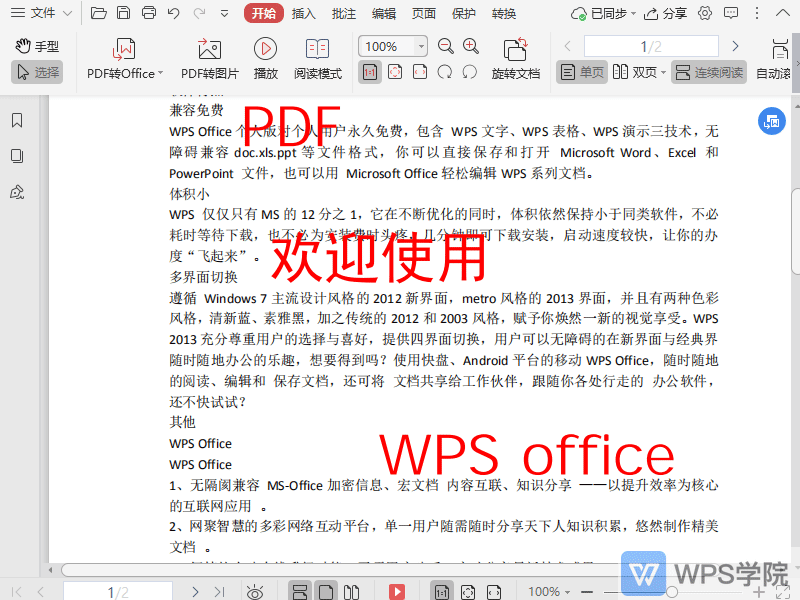The image size is (800, 600).
Task: Select single page view in status bar
Action: pyautogui.click(x=326, y=592)
